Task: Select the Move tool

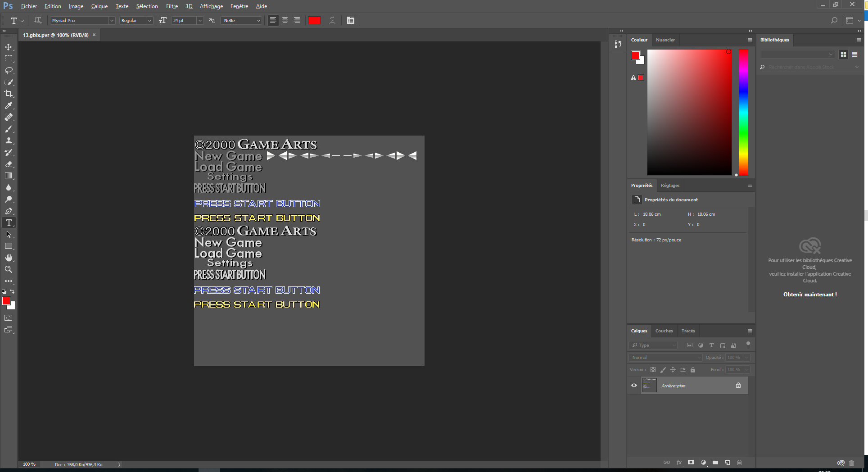Action: [9, 47]
